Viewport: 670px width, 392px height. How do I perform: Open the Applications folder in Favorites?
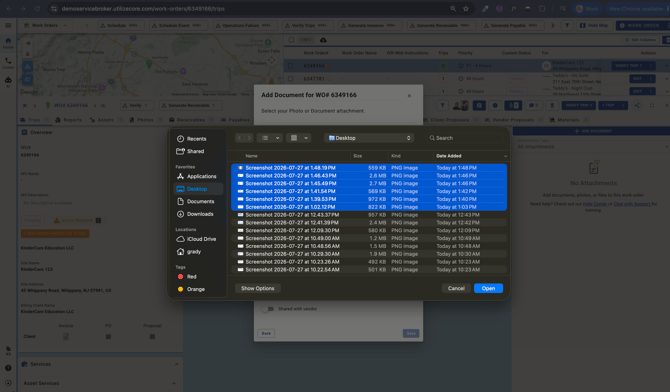[197, 176]
